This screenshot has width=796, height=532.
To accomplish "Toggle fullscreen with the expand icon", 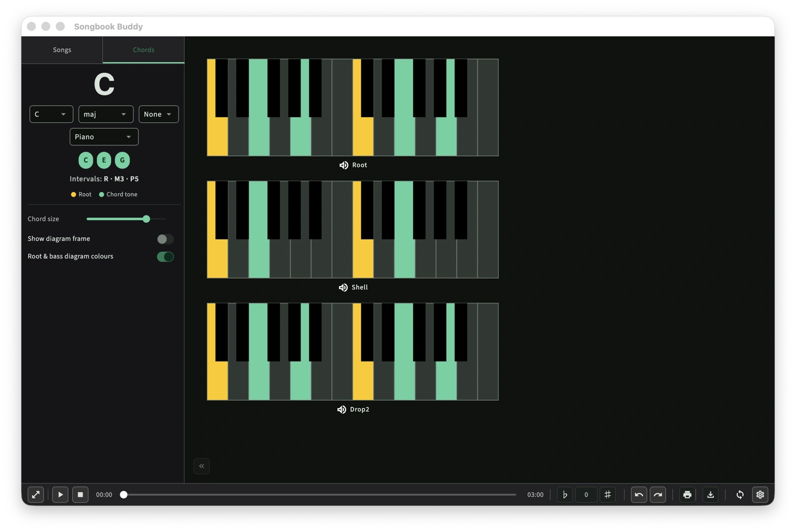I will coord(36,495).
